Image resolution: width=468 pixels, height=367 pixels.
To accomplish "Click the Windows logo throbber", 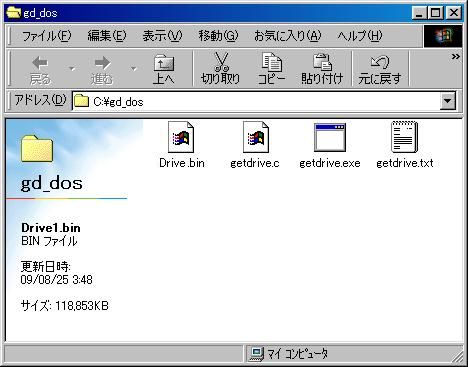I will 443,35.
